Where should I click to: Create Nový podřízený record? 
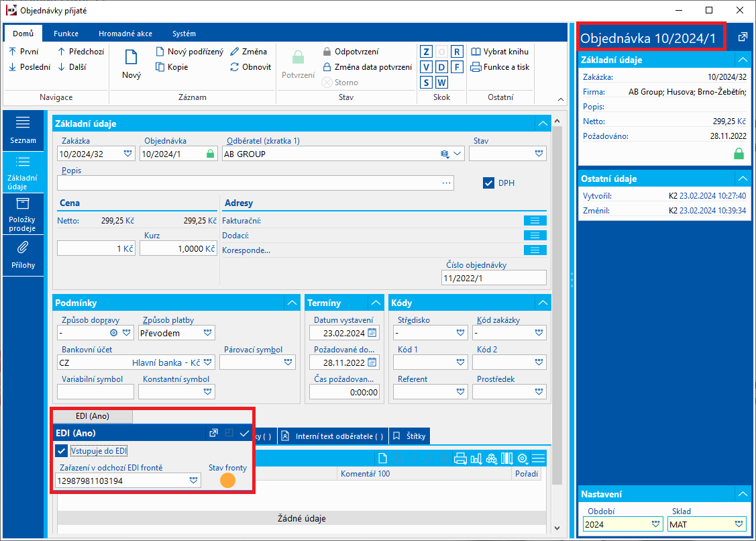[x=189, y=52]
